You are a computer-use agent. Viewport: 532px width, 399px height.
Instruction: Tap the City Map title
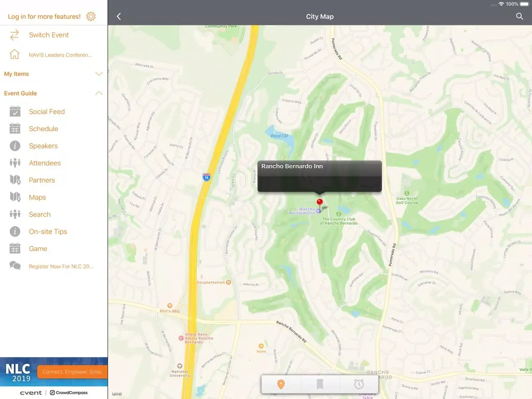(319, 16)
